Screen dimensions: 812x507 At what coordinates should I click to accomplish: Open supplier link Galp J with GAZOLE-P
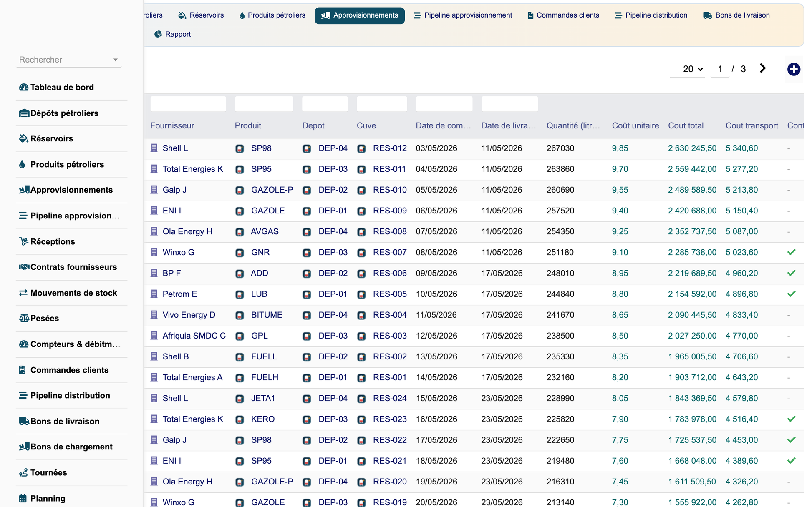174,190
